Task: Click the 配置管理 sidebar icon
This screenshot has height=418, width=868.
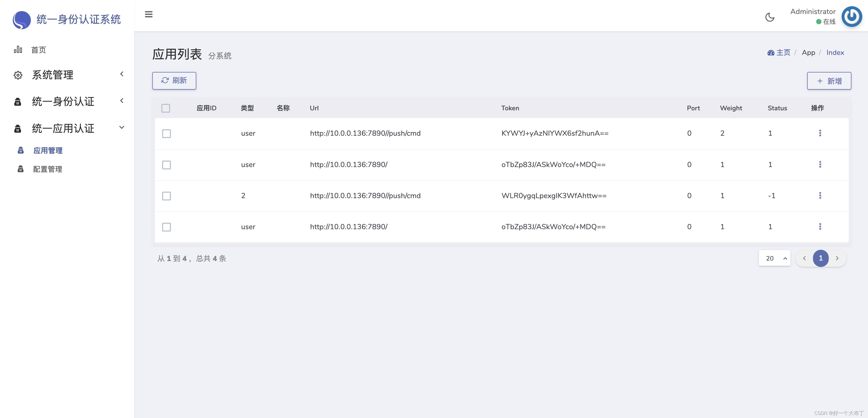Action: [x=20, y=169]
